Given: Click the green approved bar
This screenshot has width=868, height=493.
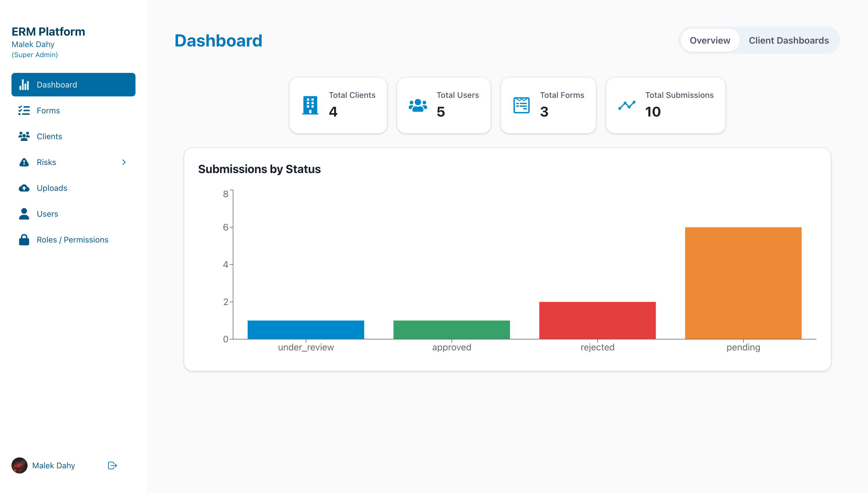Looking at the screenshot, I should [452, 330].
